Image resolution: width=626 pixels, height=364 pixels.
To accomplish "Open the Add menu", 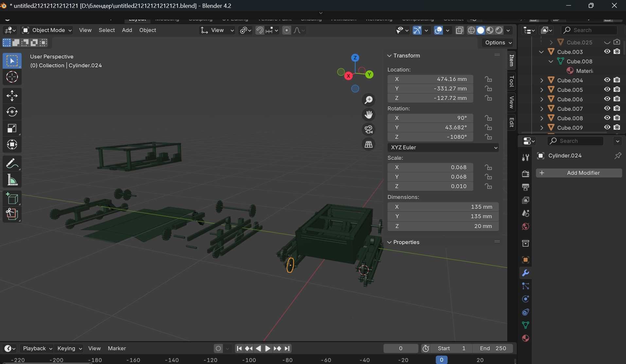I will click(x=127, y=30).
